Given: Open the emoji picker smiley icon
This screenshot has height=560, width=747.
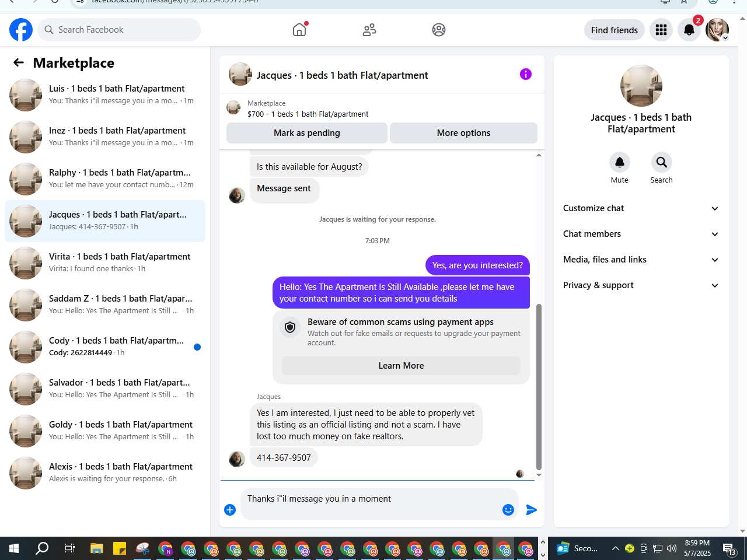Looking at the screenshot, I should (508, 510).
